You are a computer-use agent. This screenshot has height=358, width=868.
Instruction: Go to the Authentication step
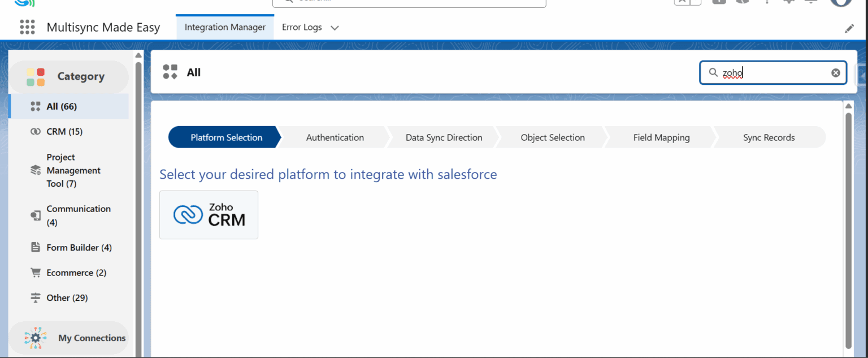[335, 137]
